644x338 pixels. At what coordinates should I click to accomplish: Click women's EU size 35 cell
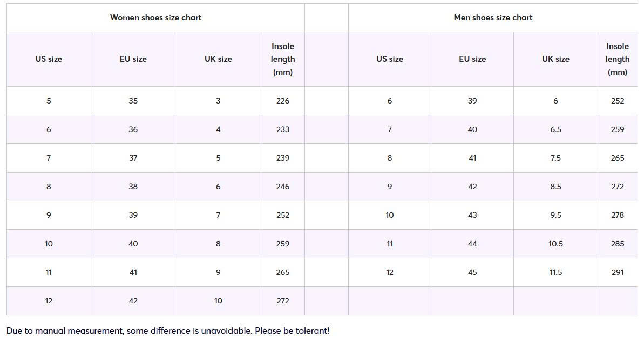click(133, 101)
